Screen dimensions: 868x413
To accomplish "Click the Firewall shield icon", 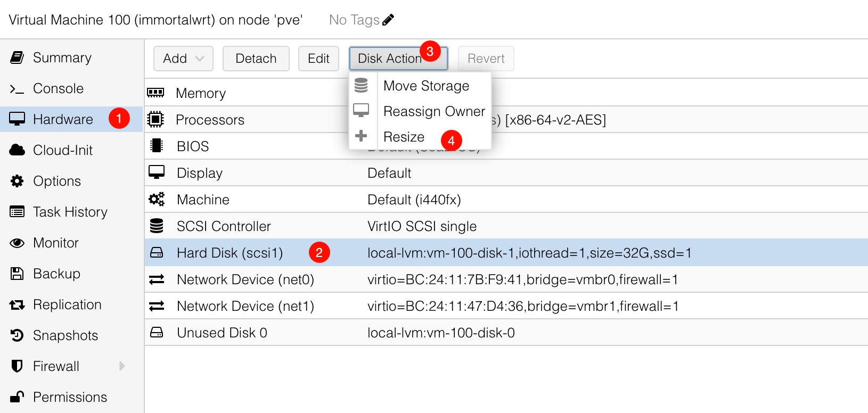I will pyautogui.click(x=17, y=366).
